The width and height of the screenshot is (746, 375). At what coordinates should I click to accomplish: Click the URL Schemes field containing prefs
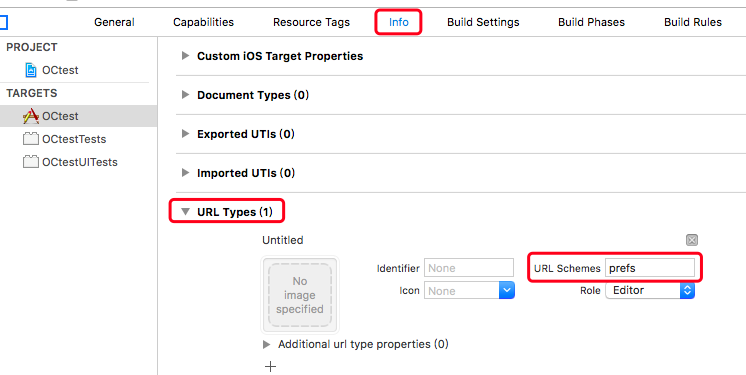650,268
